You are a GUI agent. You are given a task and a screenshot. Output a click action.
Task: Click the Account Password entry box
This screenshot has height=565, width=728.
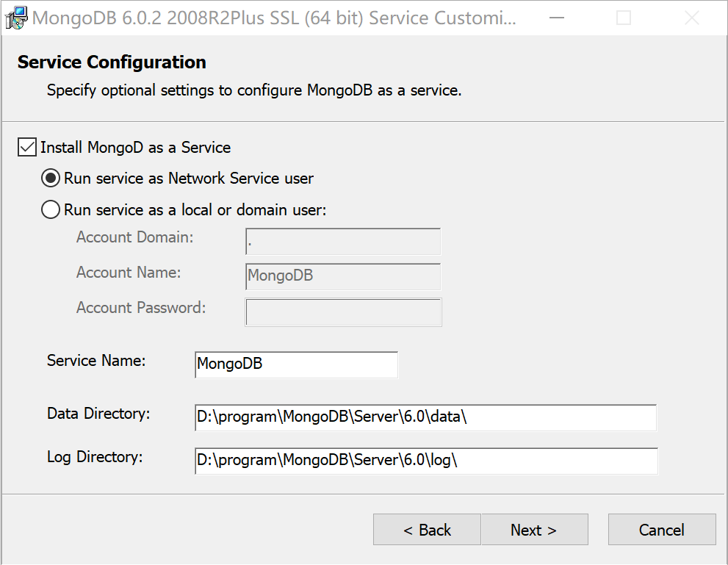click(x=342, y=312)
